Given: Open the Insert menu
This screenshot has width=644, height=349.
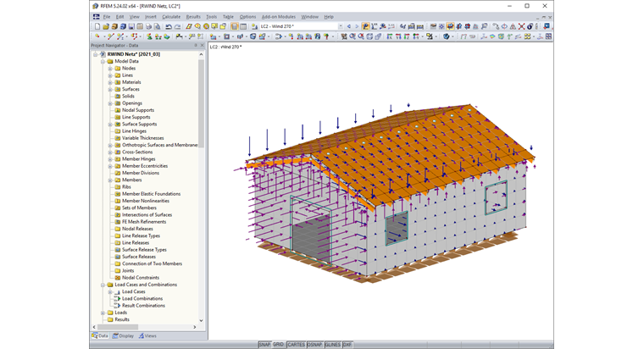Looking at the screenshot, I should [x=151, y=17].
